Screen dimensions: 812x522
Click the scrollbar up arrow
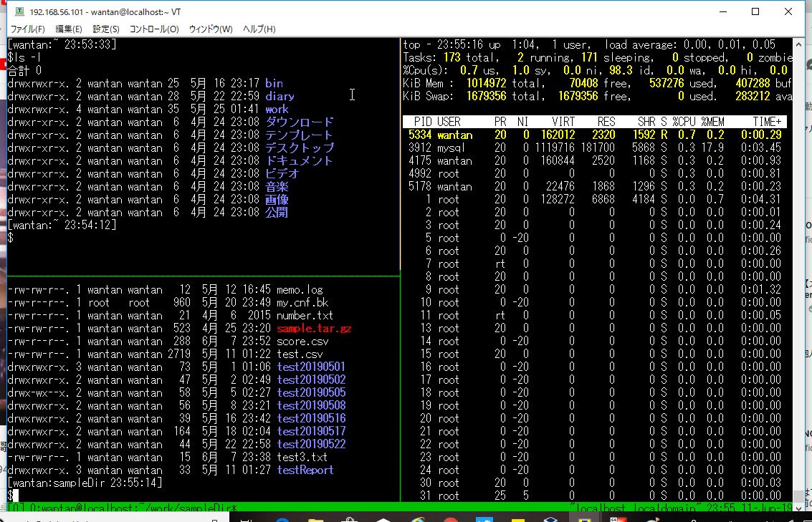tap(798, 44)
